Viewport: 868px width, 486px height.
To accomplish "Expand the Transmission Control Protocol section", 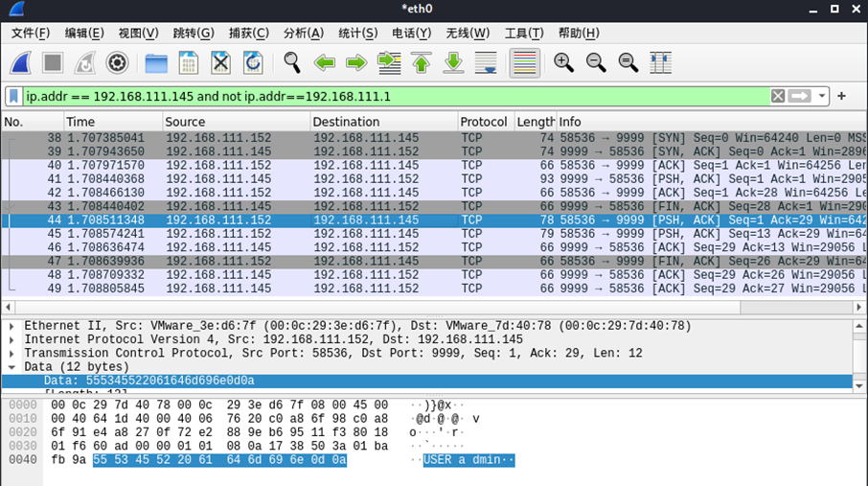I will coord(11,354).
